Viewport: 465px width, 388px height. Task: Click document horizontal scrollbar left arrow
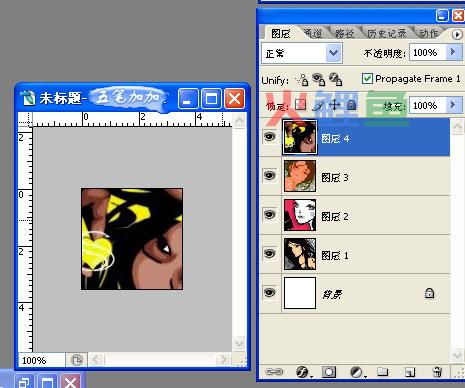(96, 360)
